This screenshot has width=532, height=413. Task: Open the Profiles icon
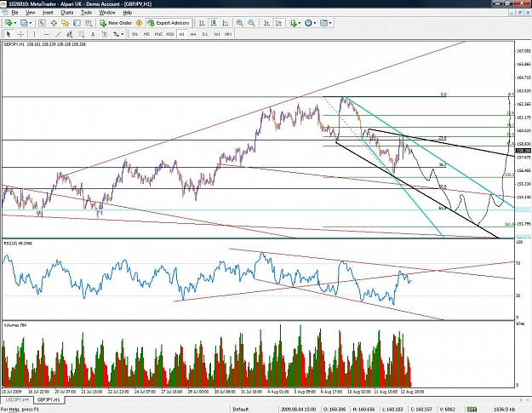tap(24, 23)
